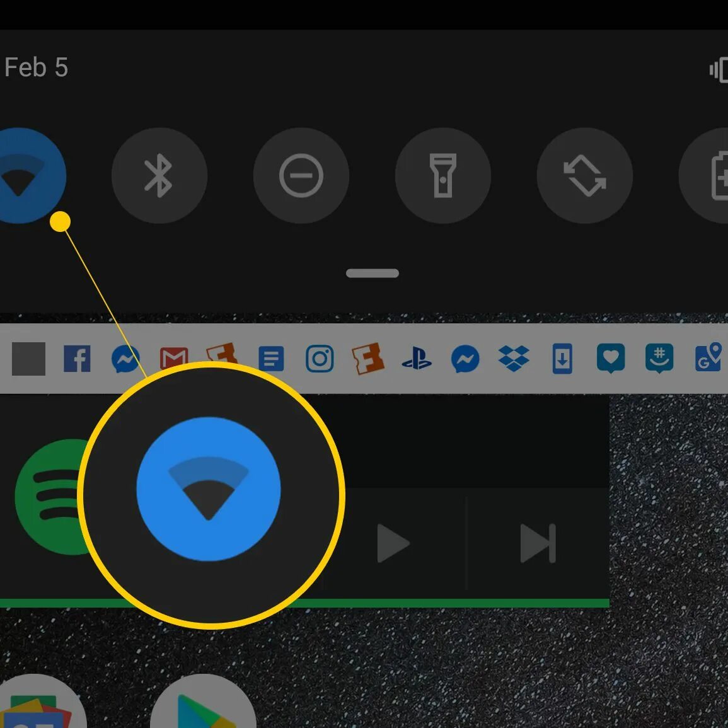The image size is (728, 728).
Task: Open the phone download notification icon
Action: [562, 359]
